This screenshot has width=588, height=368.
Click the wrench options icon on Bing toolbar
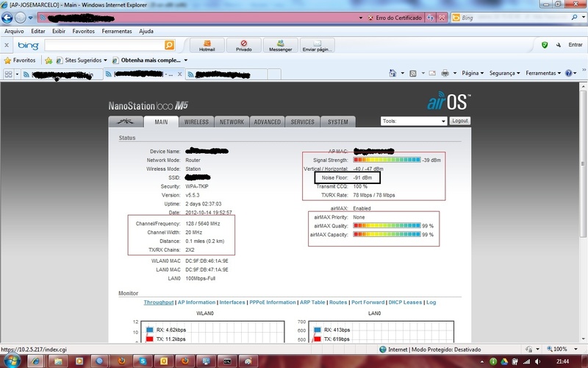559,45
